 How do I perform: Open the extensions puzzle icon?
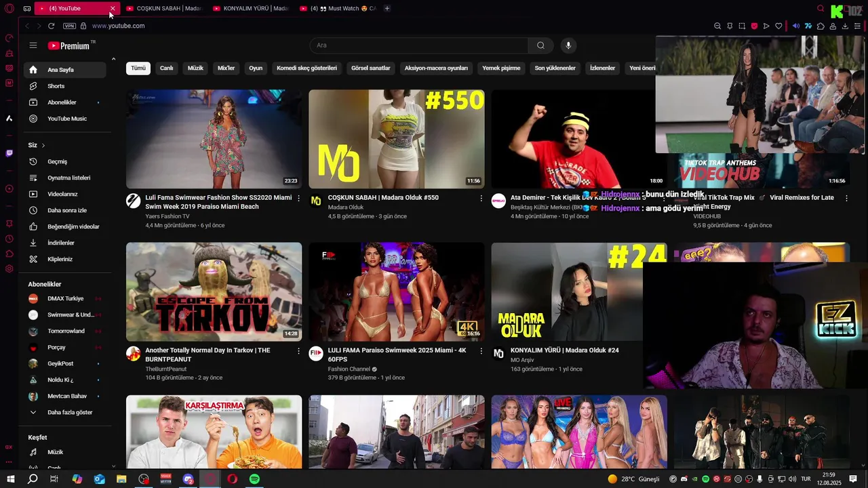tap(821, 26)
